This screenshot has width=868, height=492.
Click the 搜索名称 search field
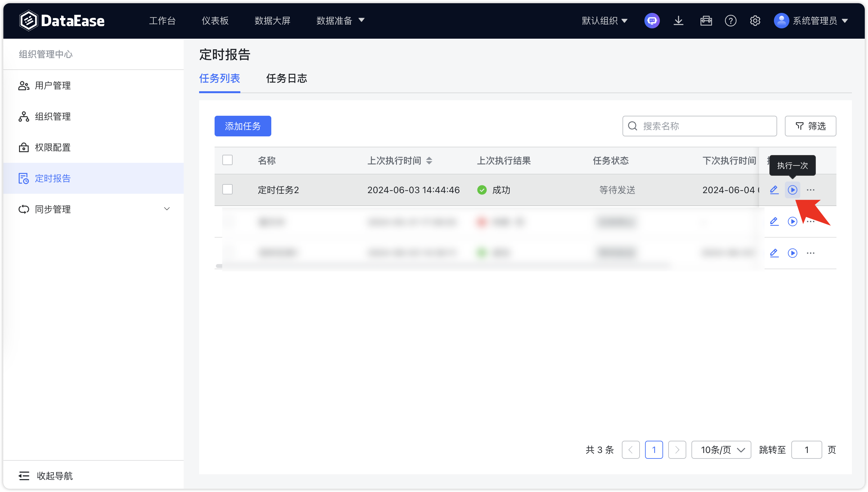(699, 126)
